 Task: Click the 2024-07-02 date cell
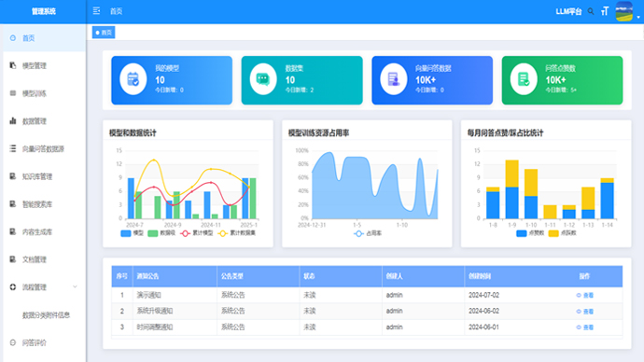pos(506,295)
